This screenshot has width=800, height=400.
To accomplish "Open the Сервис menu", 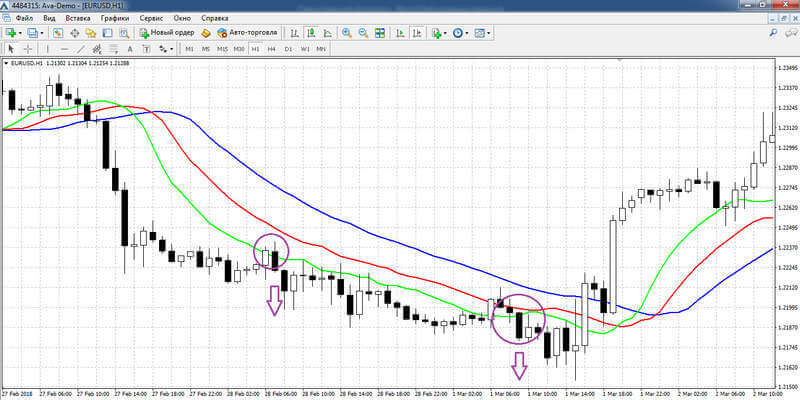I will pos(151,18).
